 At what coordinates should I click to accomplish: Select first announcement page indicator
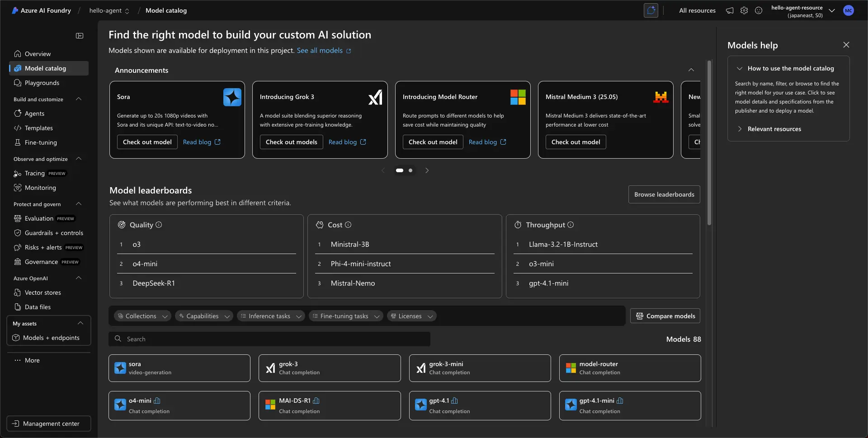[400, 170]
